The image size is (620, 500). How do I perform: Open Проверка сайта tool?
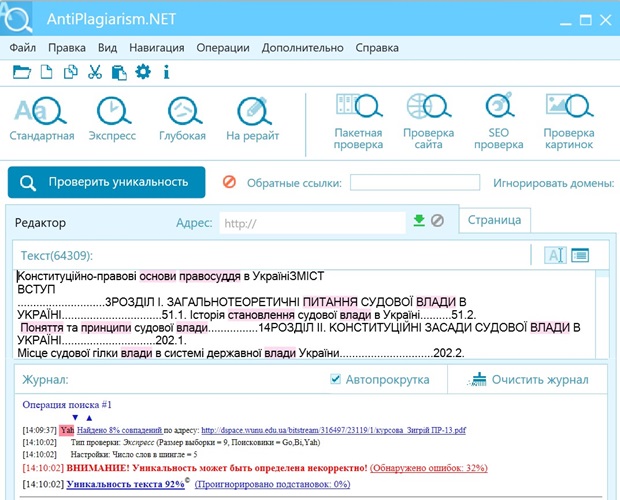(428, 121)
